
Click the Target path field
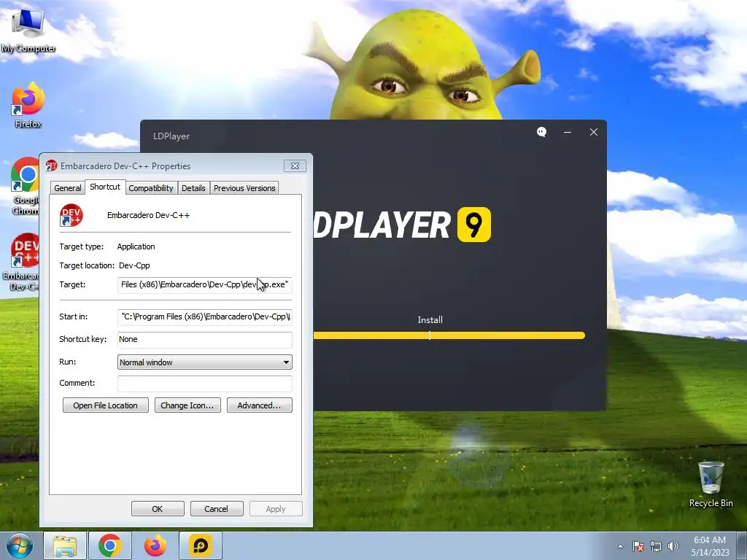point(205,285)
